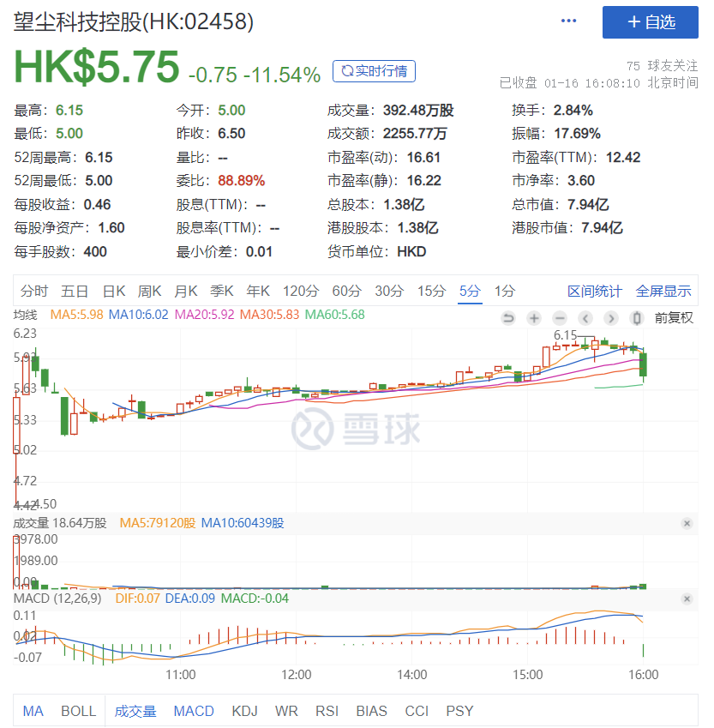714x728 pixels.
Task: Click the MA5:5.98 moving average label
Action: (x=76, y=315)
